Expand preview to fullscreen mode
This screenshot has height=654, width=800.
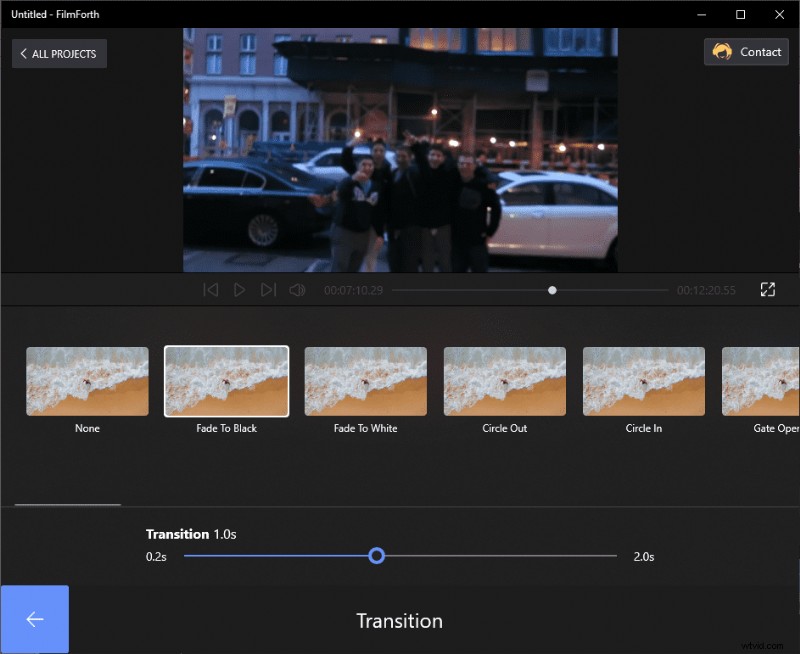pos(768,289)
